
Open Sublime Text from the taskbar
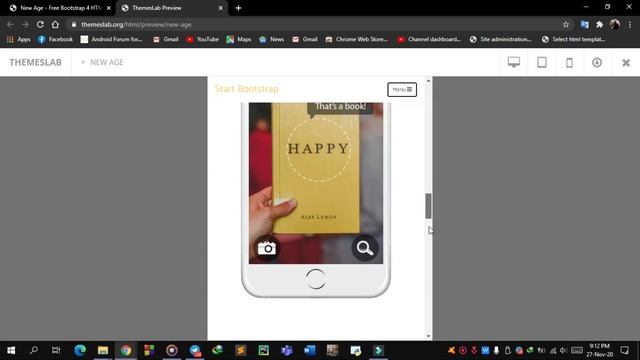(x=240, y=350)
